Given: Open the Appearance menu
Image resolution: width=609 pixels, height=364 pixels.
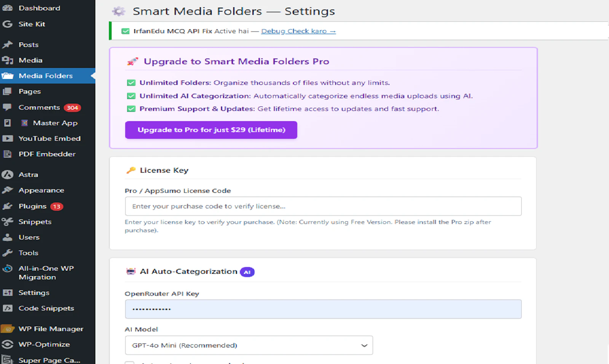Looking at the screenshot, I should click(41, 190).
